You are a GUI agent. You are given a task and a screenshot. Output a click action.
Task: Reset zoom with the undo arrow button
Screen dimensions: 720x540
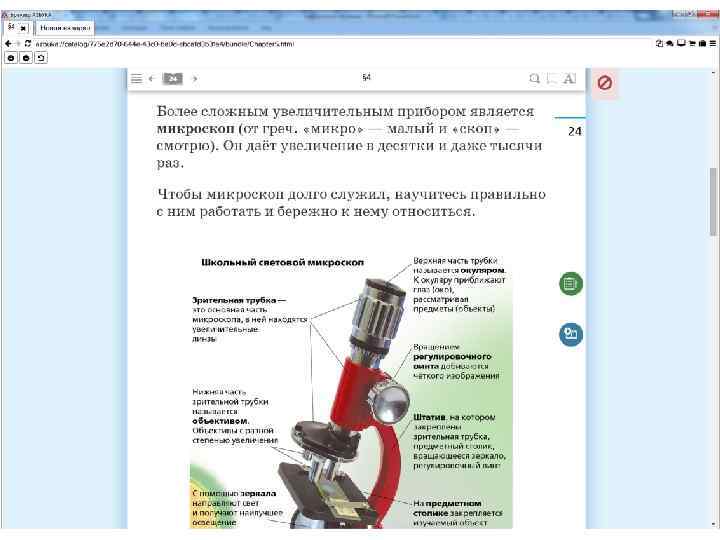click(41, 58)
